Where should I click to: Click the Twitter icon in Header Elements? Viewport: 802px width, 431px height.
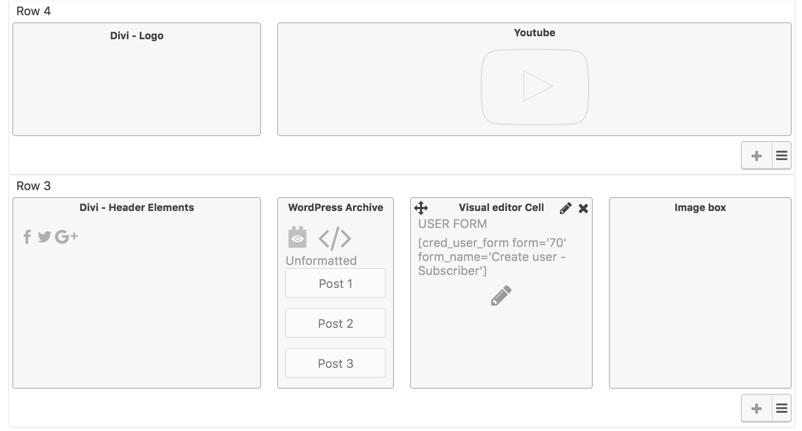point(44,237)
